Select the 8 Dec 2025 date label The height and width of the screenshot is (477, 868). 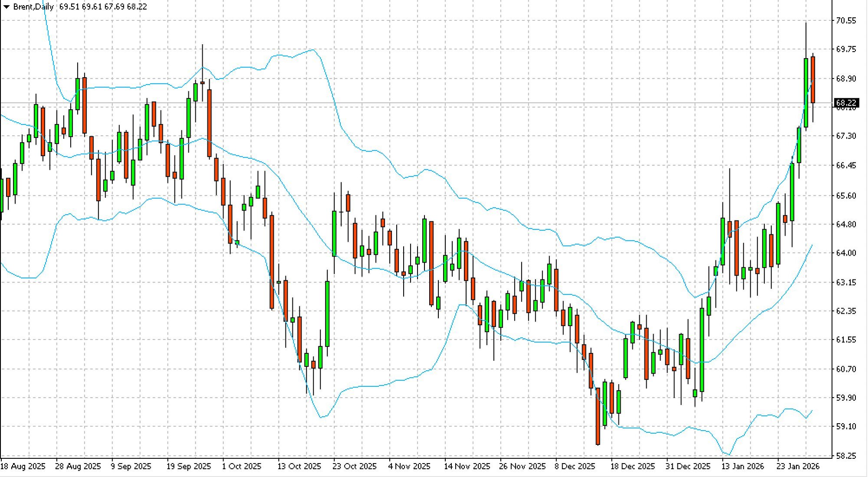click(575, 467)
